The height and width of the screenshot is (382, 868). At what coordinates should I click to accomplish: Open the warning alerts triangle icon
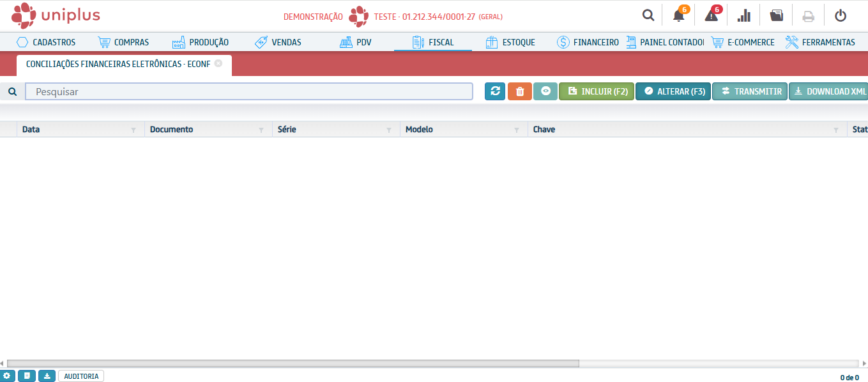[x=712, y=16]
